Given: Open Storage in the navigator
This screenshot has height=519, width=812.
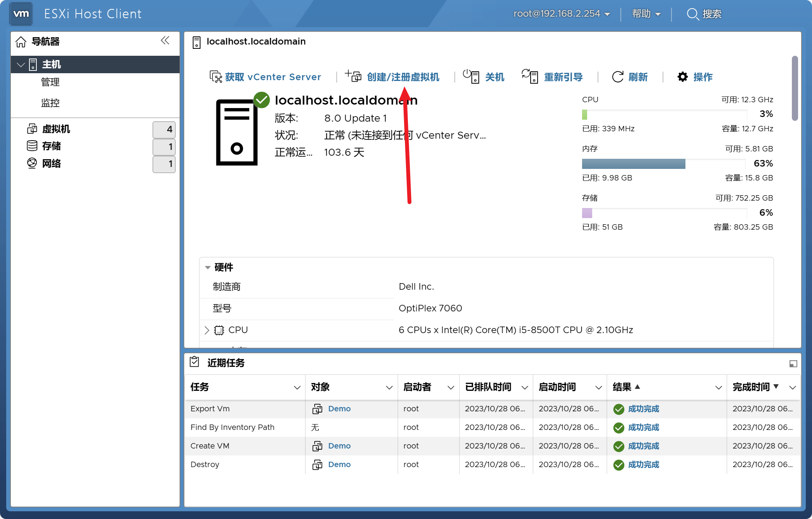Looking at the screenshot, I should [51, 146].
